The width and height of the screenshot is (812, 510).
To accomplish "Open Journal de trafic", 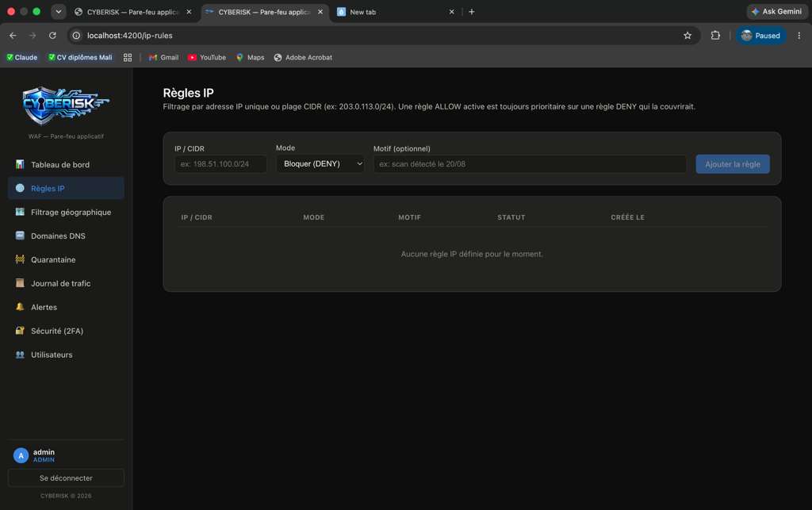I will pyautogui.click(x=66, y=284).
